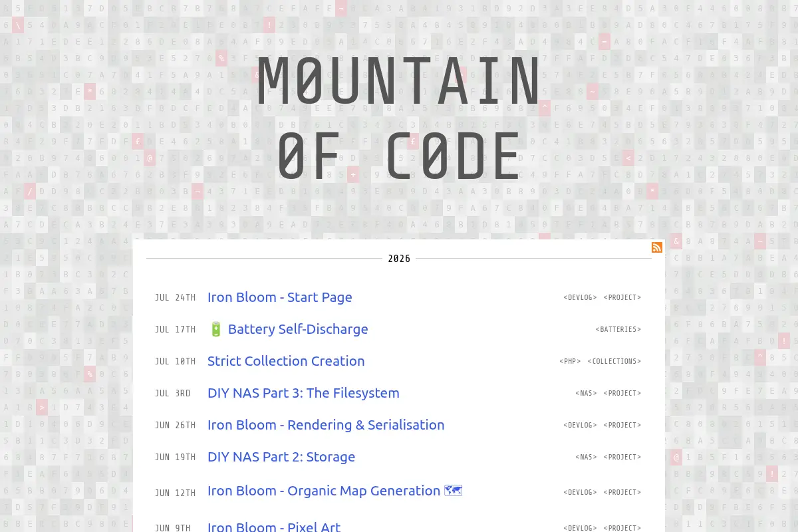Screen dimensions: 798x532
Task: Filter by the <BATTERIES> tag
Action: (x=618, y=329)
